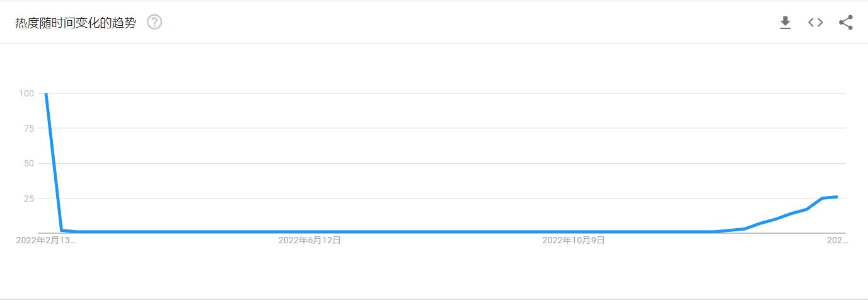The image size is (868, 300).
Task: Click the 75 label on y-axis
Action: click(x=28, y=129)
